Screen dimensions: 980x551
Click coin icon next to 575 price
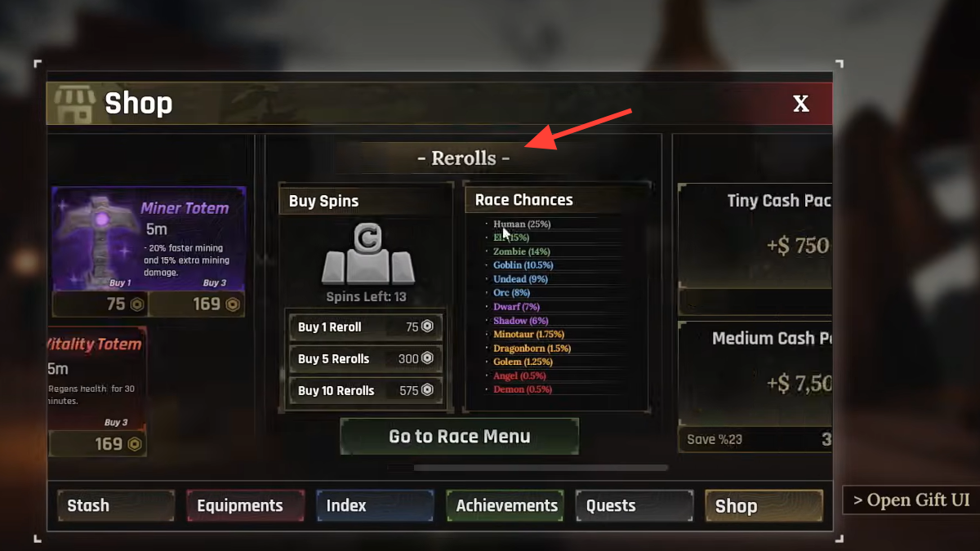coord(426,390)
